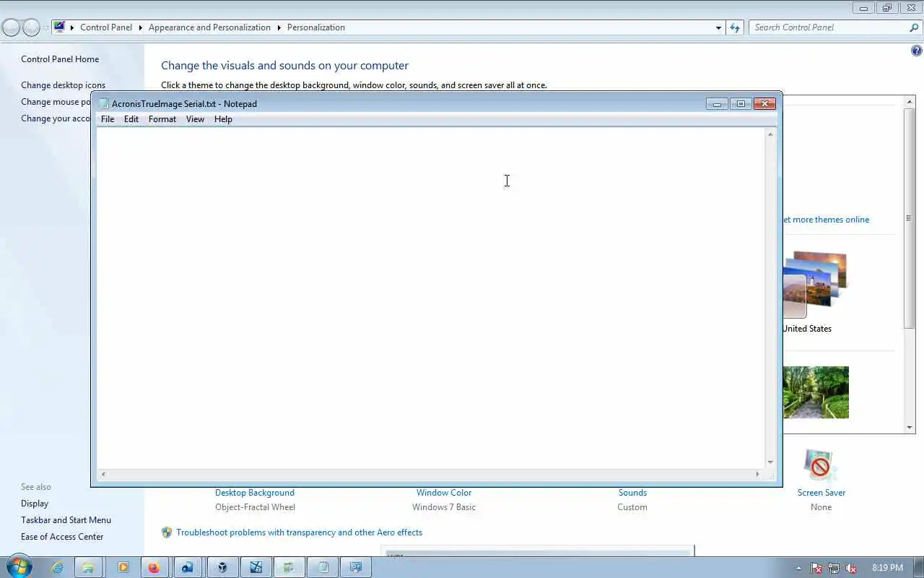Click the Control Panel Back button

(x=11, y=27)
